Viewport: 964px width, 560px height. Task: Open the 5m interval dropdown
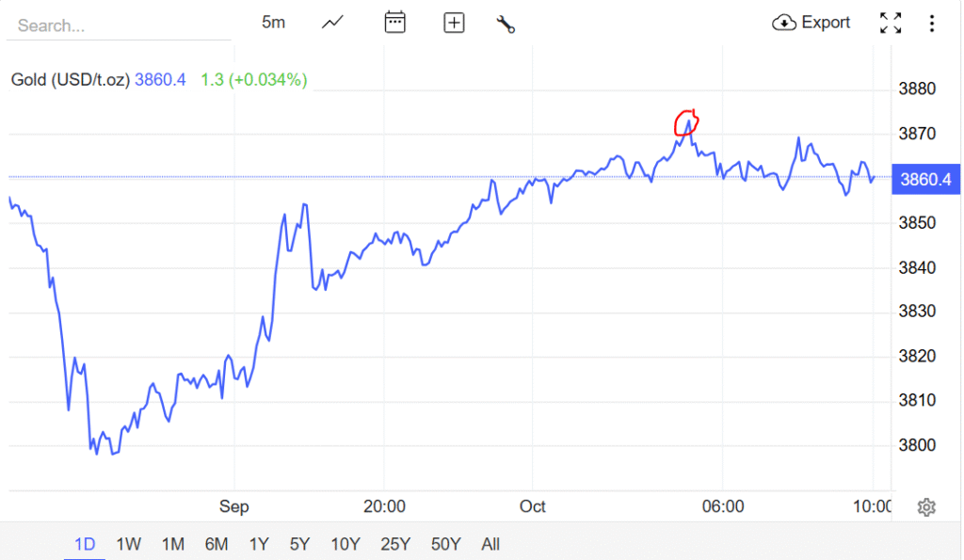tap(273, 23)
